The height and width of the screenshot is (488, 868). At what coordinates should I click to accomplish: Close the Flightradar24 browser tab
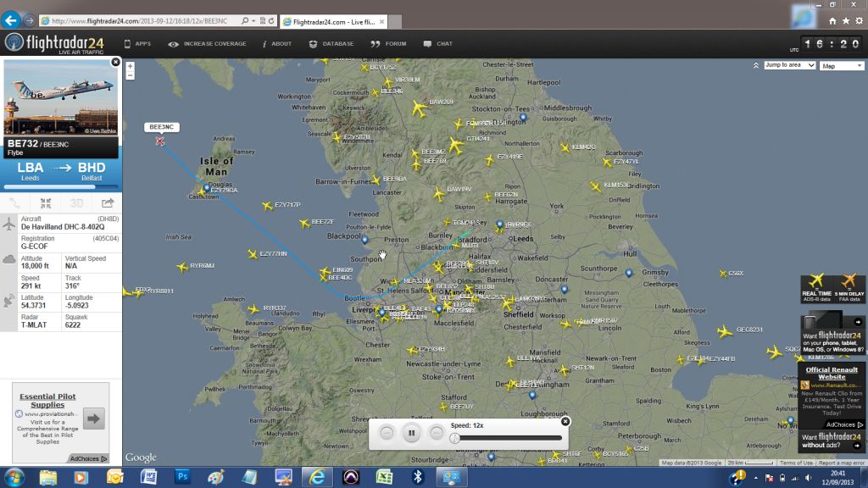381,21
